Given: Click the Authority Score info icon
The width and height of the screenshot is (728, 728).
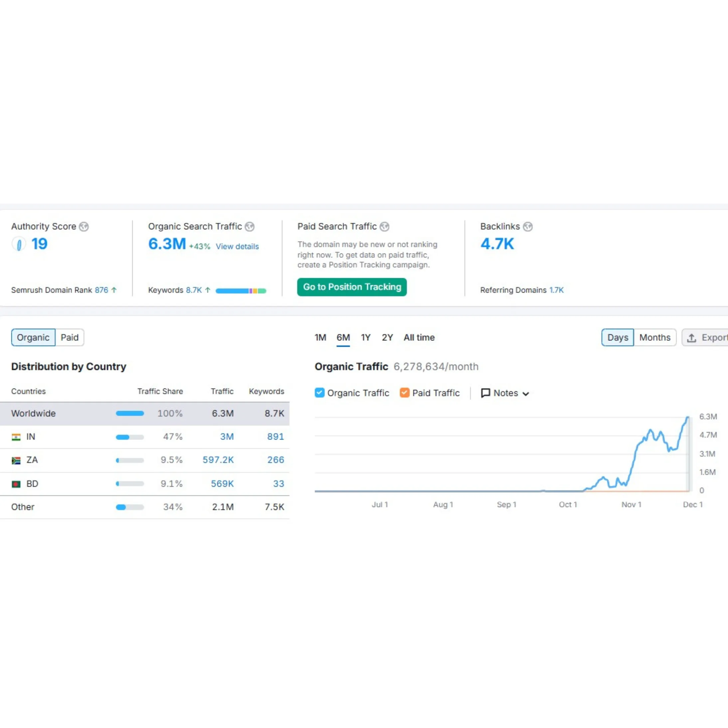Looking at the screenshot, I should [x=84, y=227].
